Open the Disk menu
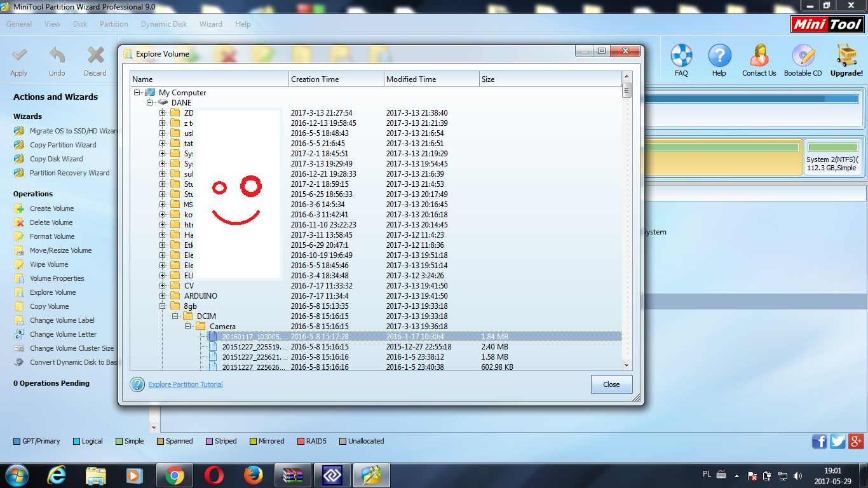Screen dimensions: 868x488 (80, 24)
